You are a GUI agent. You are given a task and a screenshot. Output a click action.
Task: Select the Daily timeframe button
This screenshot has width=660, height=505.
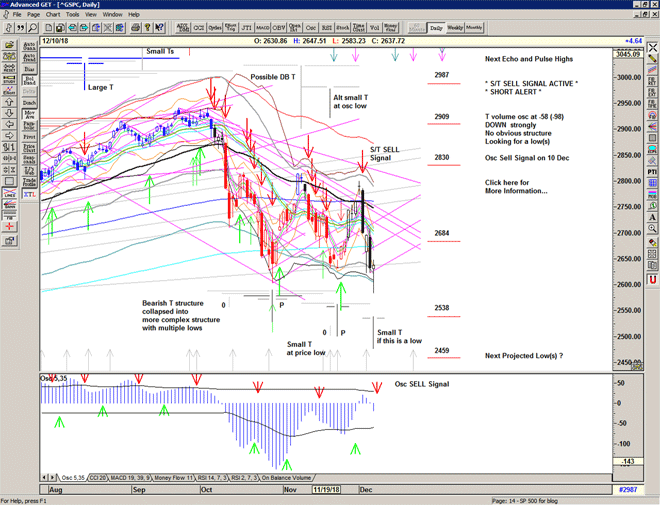pos(435,28)
